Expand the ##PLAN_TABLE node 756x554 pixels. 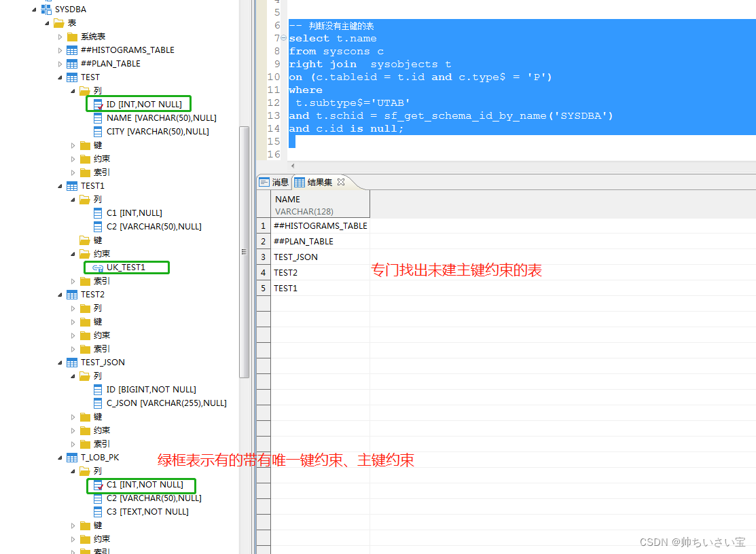(60, 64)
